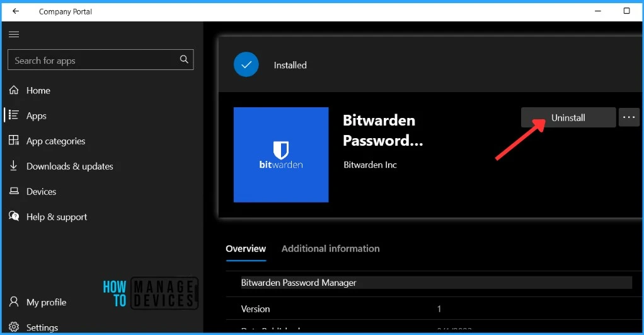Click the version value 1

(439, 309)
